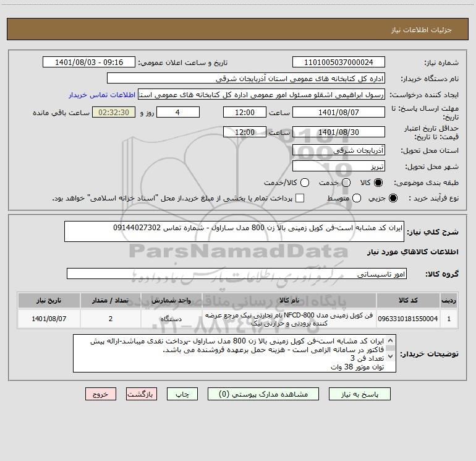The image size is (476, 461).
Task: Click the price validity date 1401/08/30 field
Action: [339, 132]
